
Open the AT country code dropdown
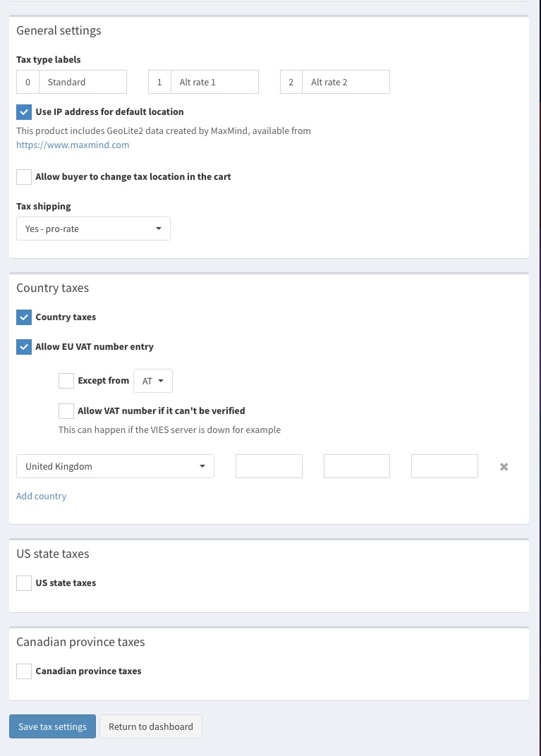tap(153, 381)
